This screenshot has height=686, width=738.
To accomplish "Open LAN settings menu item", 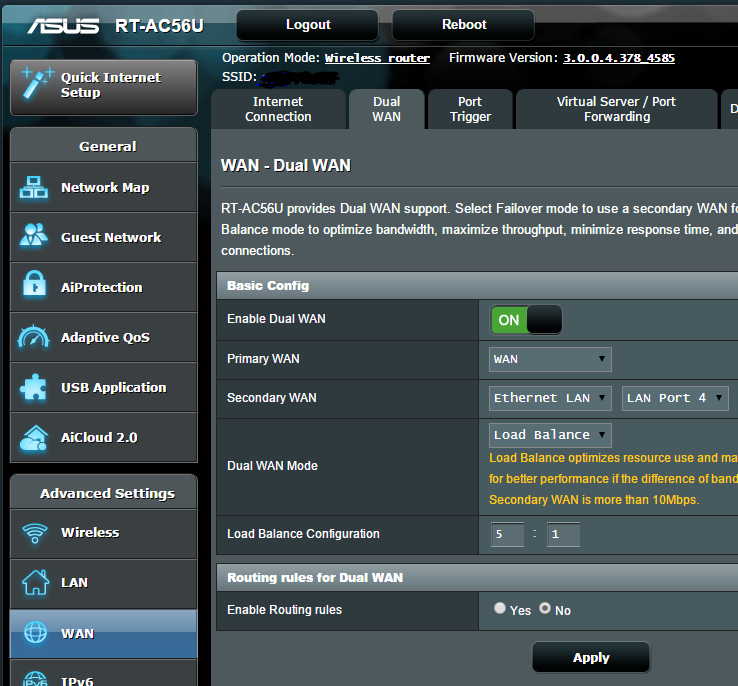I will pyautogui.click(x=104, y=583).
